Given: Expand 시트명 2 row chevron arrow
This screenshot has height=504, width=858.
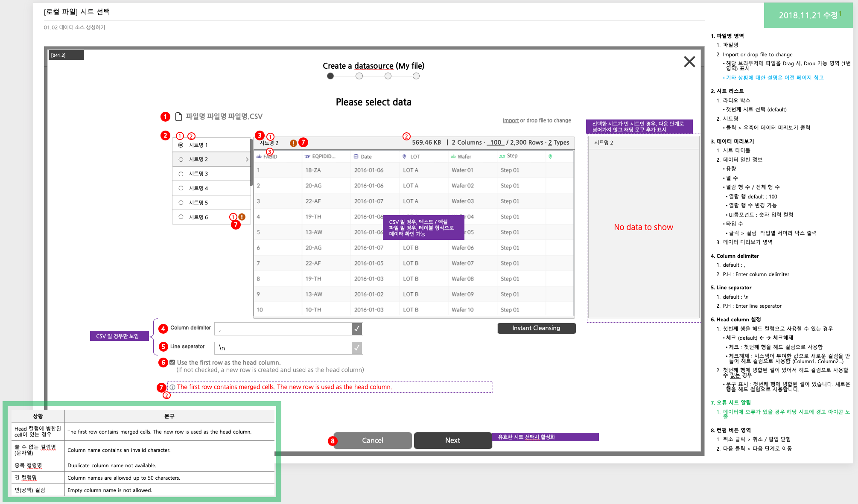Looking at the screenshot, I should [247, 159].
